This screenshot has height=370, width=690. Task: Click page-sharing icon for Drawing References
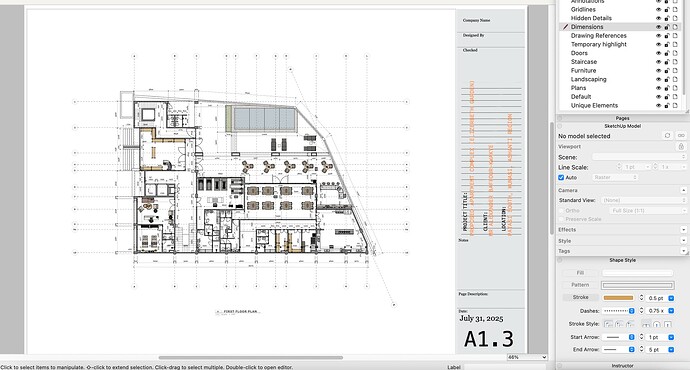pos(675,36)
